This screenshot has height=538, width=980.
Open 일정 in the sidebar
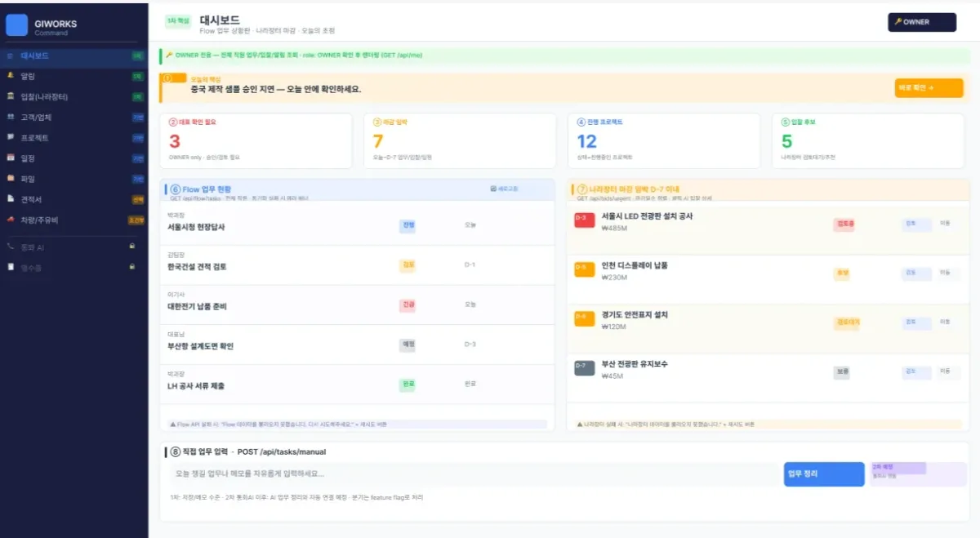tap(74, 158)
